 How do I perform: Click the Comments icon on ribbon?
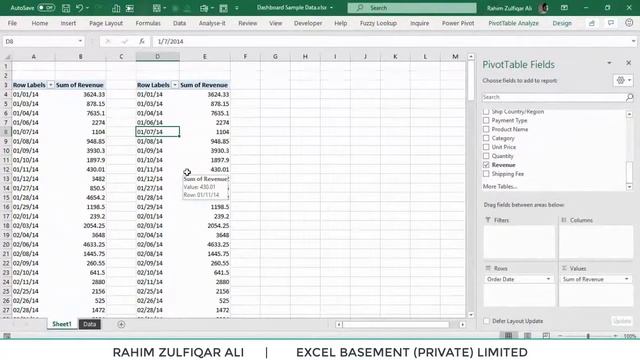pos(611,23)
